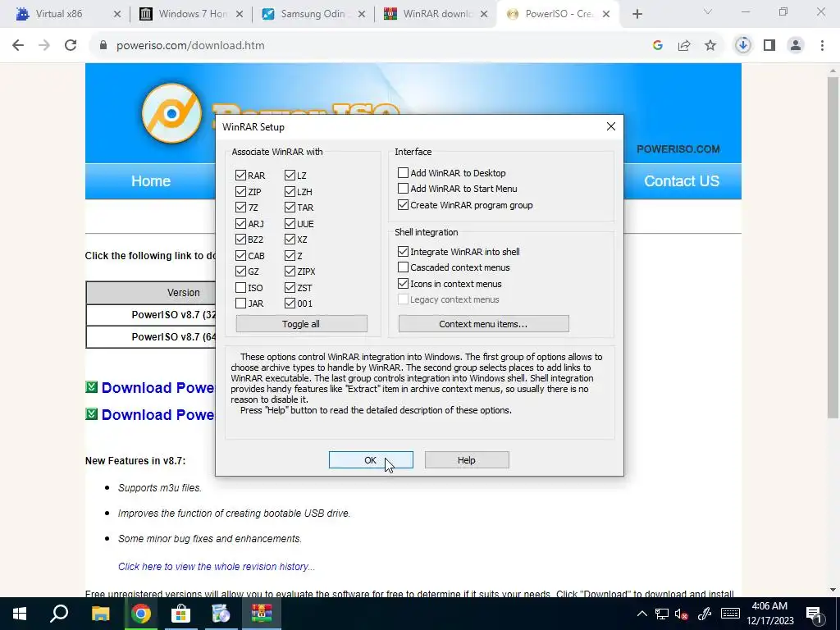The width and height of the screenshot is (840, 630).
Task: Close the Samsung Odin tab
Action: [362, 15]
